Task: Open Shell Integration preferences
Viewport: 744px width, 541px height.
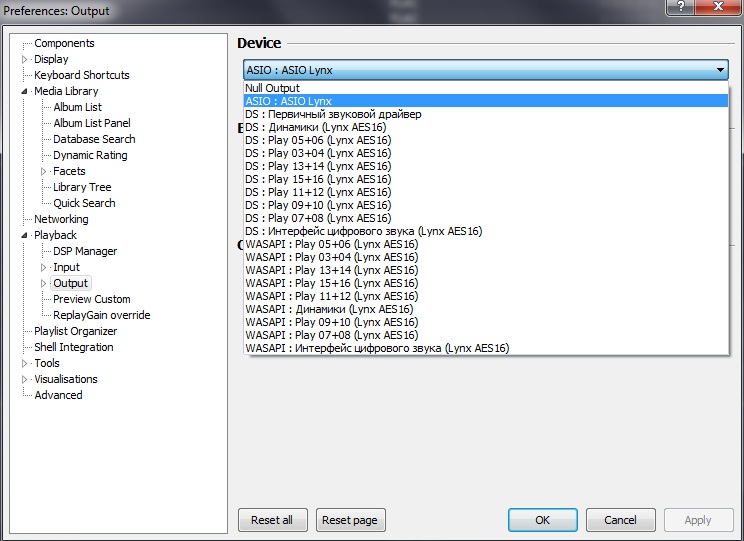Action: [74, 347]
